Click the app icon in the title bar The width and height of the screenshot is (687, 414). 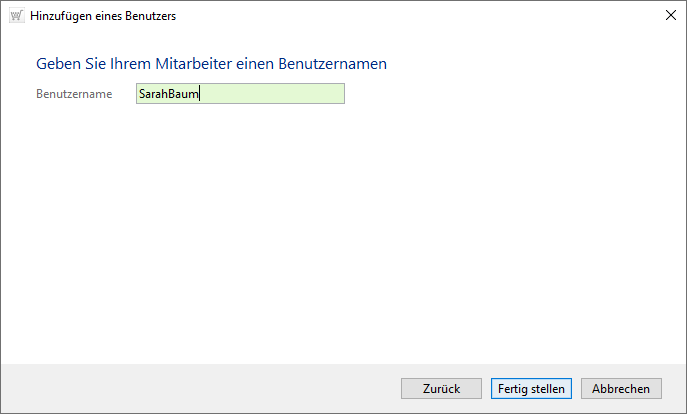[15, 16]
